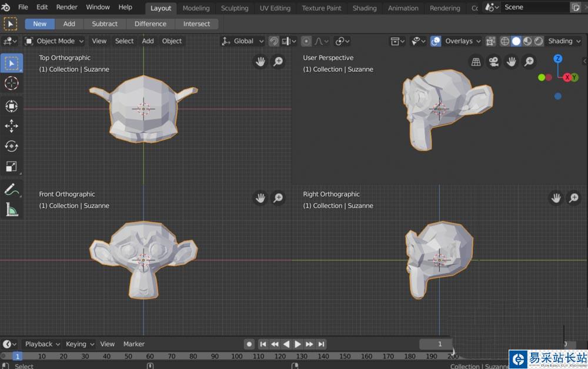Open the Global transform orientation dropdown
Viewport: 588px width, 369px height.
pos(243,41)
